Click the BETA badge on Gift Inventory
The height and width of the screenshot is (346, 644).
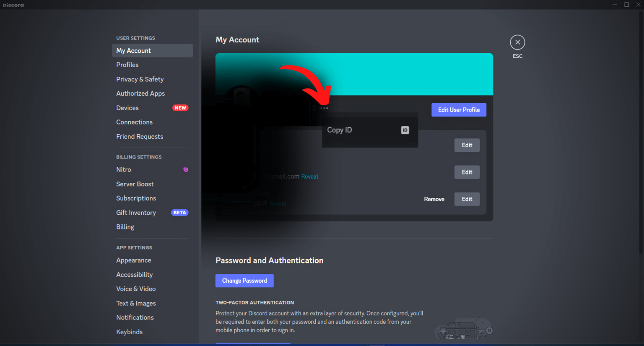179,213
